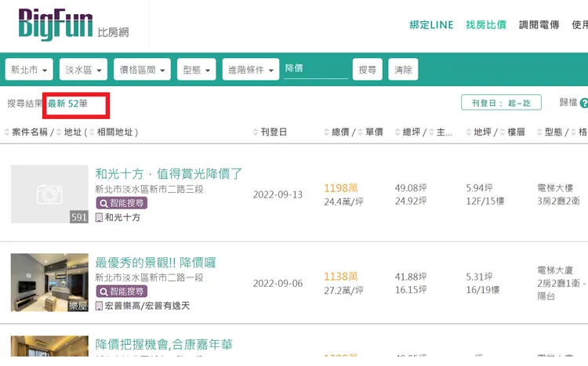588x366 pixels.
Task: Click the 樂屋 source badge on thumbnail
Action: tap(78, 306)
